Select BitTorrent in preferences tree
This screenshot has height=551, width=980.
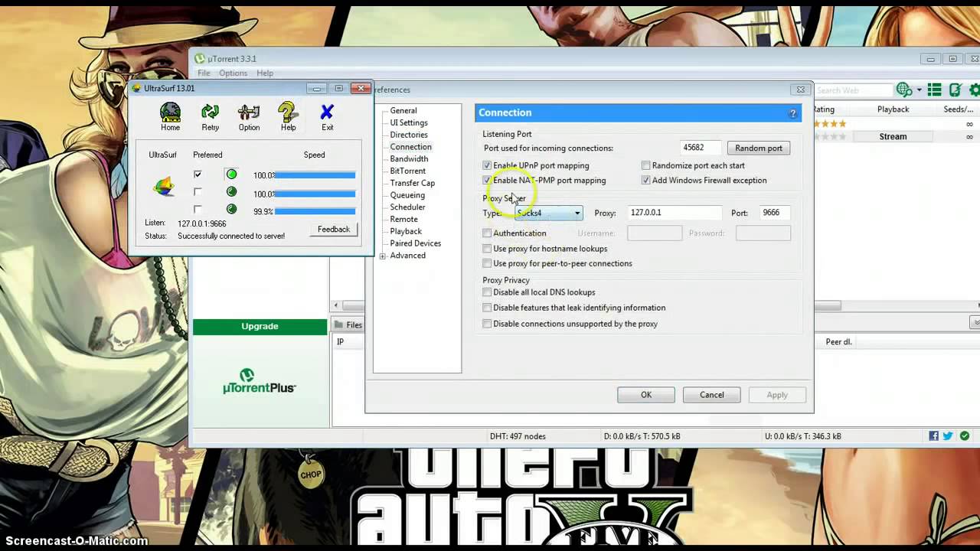click(408, 171)
